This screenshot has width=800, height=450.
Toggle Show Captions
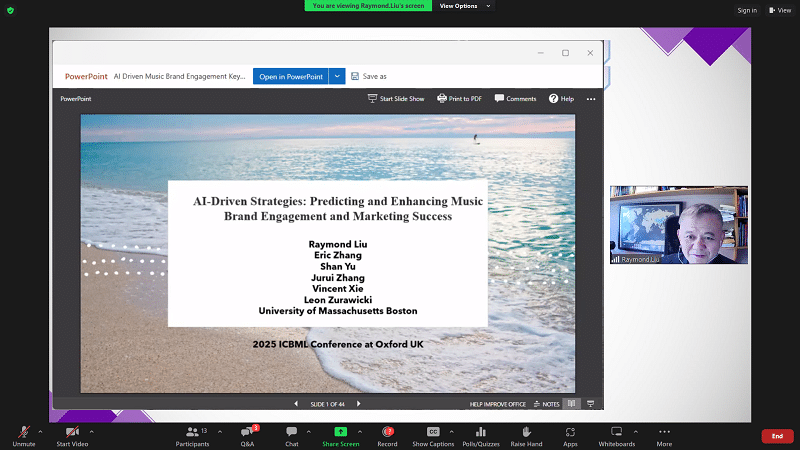(x=433, y=432)
